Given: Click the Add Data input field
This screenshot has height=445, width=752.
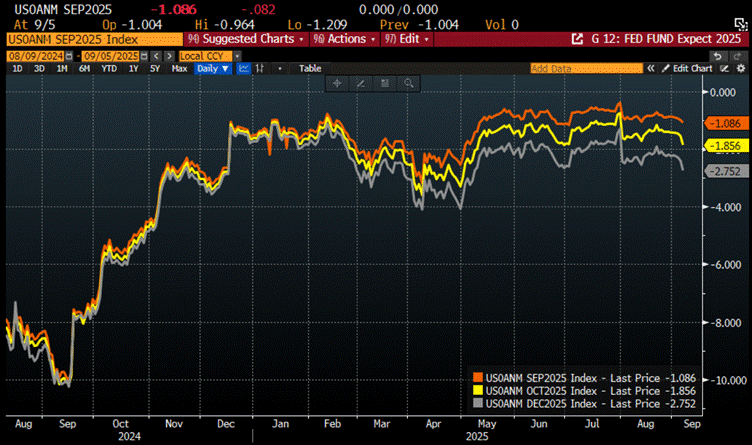Looking at the screenshot, I should (587, 69).
